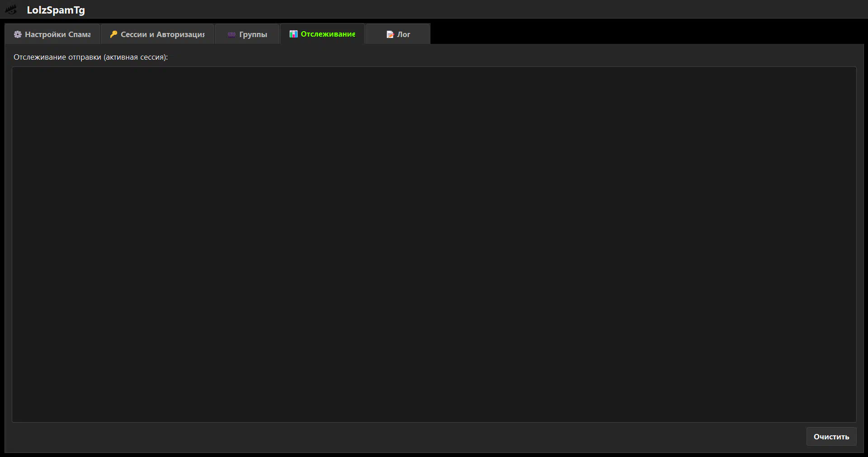Click the blank tab strip right of Лог

pyautogui.click(x=633, y=33)
